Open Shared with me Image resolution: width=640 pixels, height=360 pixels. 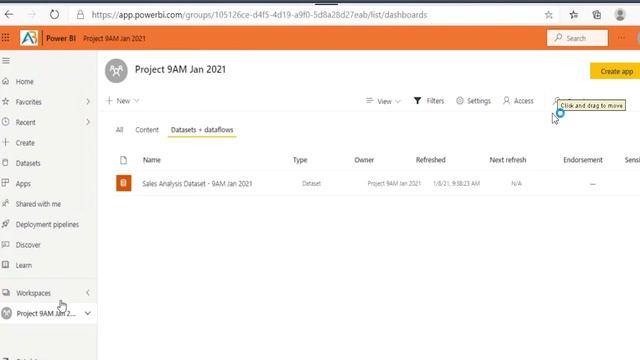(x=38, y=204)
